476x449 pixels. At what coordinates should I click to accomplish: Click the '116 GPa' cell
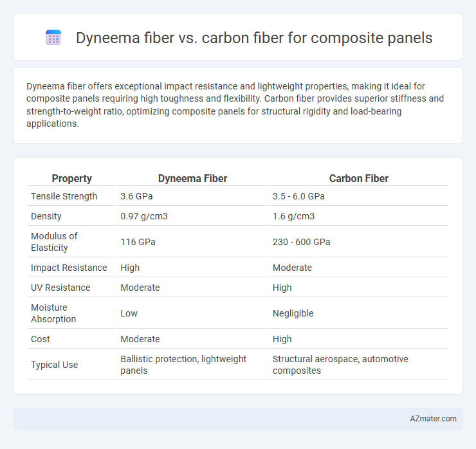(138, 242)
